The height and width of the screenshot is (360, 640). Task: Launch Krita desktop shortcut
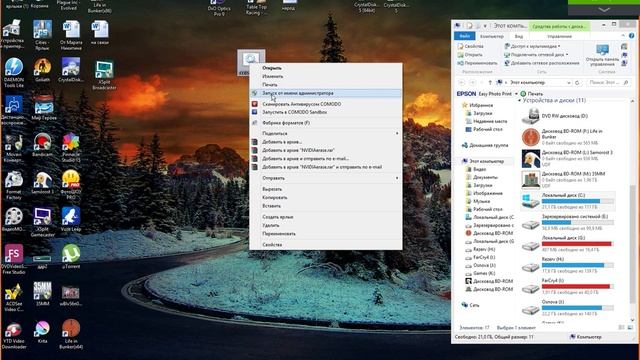click(x=42, y=331)
